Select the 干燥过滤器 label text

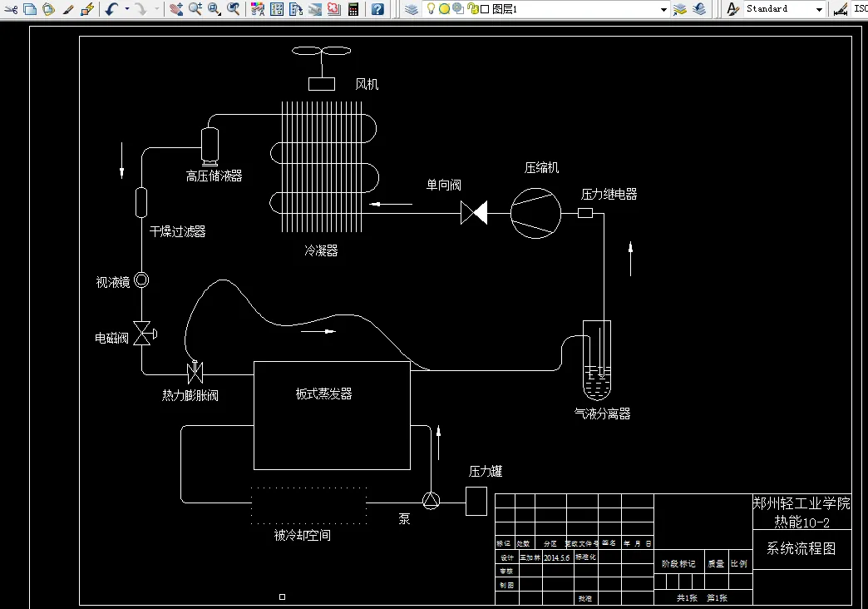click(178, 231)
